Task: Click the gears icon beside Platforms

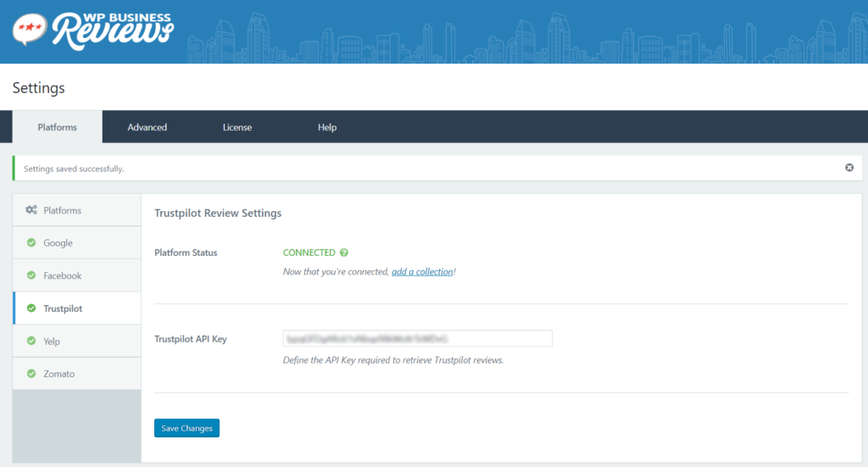Action: pos(31,209)
